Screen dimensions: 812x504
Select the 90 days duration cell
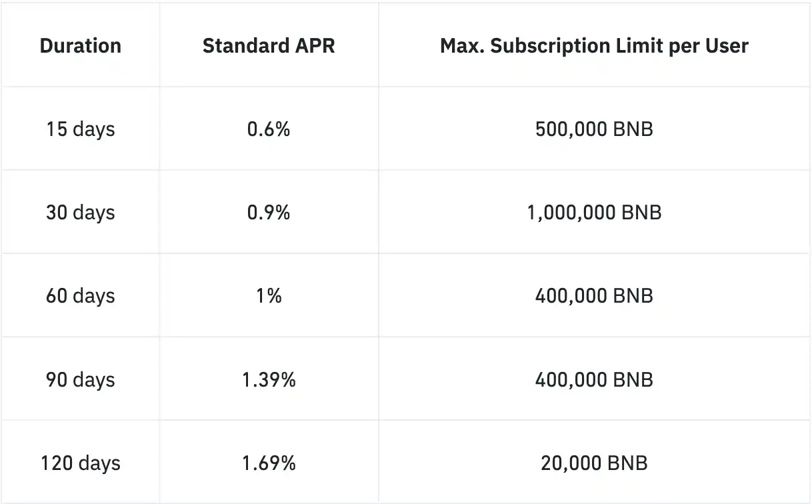coord(81,380)
